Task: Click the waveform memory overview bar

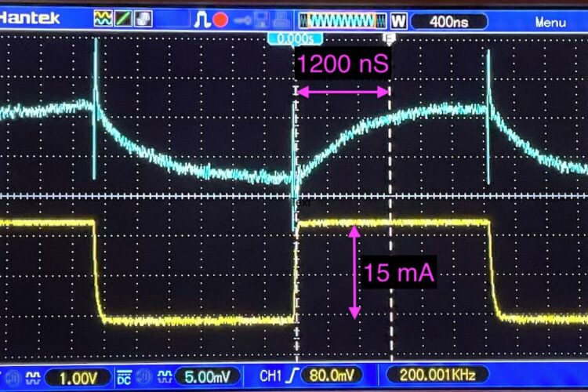Action: point(346,20)
